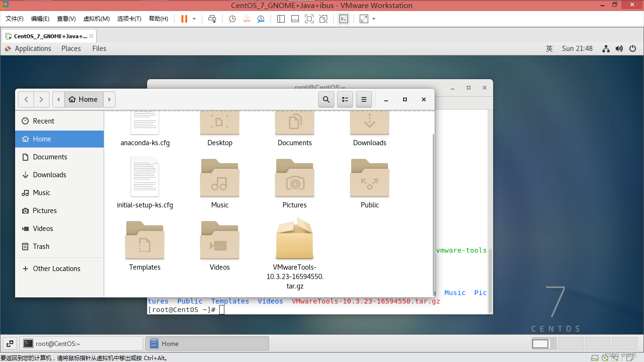The height and width of the screenshot is (362, 644).
Task: Open the 帮助(H) menu
Action: click(158, 19)
